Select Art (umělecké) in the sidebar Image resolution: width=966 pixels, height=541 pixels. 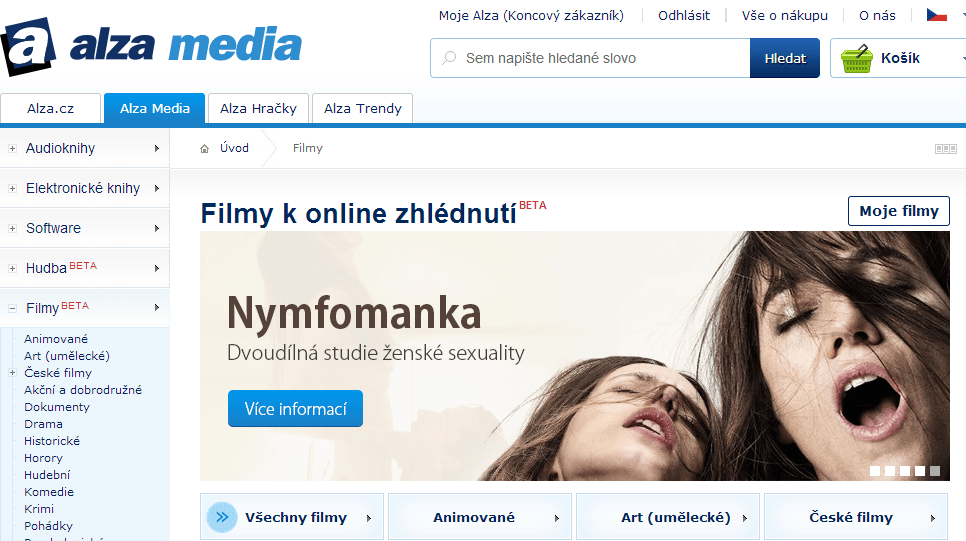coord(67,356)
